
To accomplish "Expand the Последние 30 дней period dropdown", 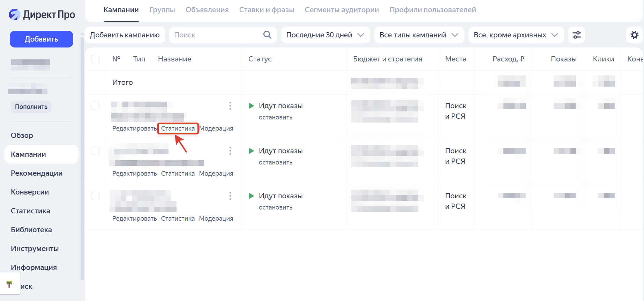I will 325,35.
